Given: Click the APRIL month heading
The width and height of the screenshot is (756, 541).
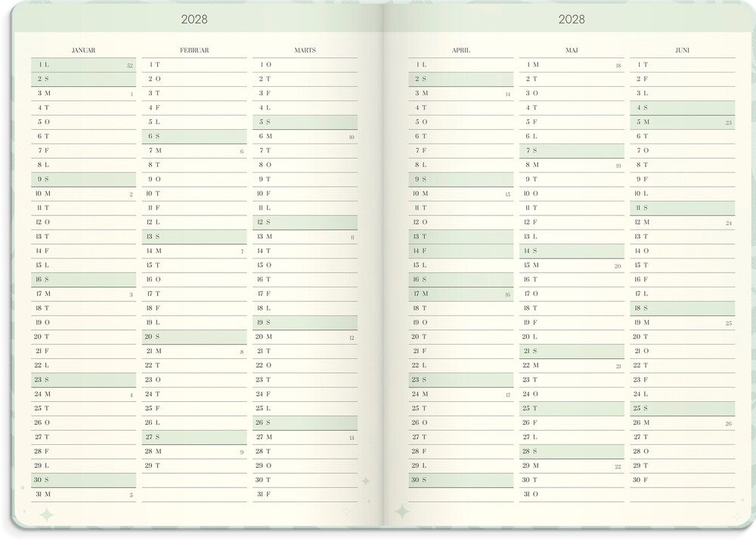Looking at the screenshot, I should click(x=461, y=50).
